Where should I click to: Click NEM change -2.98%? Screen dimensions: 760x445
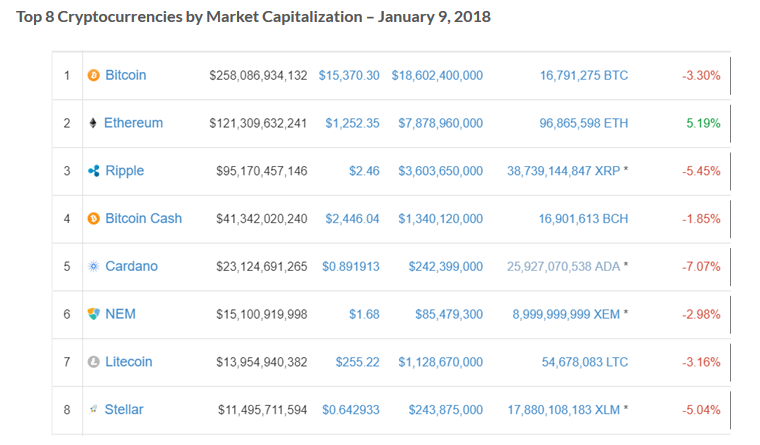[701, 314]
